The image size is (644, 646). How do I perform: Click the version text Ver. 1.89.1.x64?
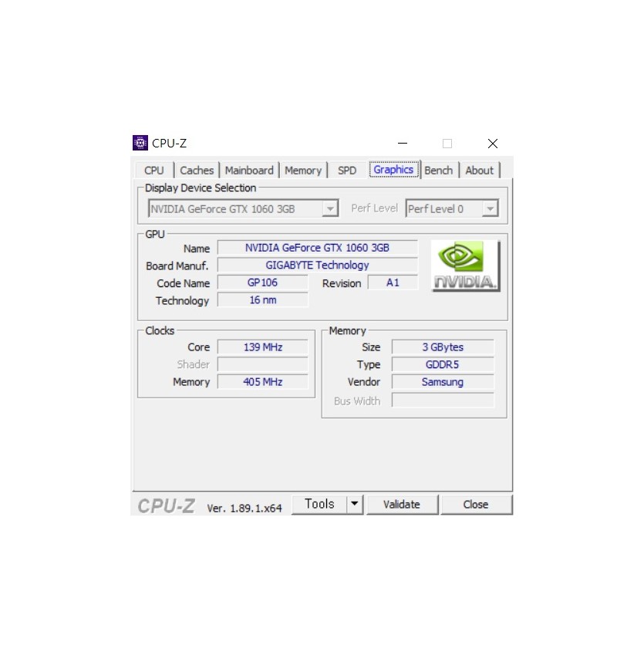tap(244, 508)
